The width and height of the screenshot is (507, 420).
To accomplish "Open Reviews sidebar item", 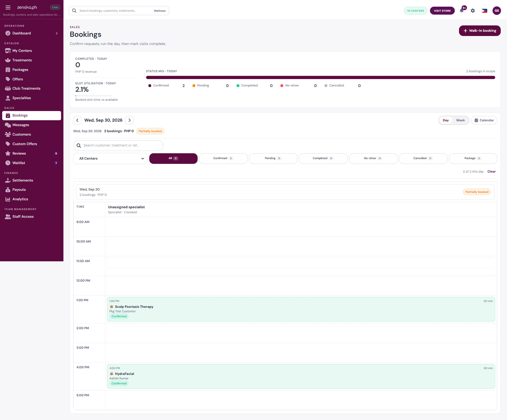I will (x=32, y=153).
